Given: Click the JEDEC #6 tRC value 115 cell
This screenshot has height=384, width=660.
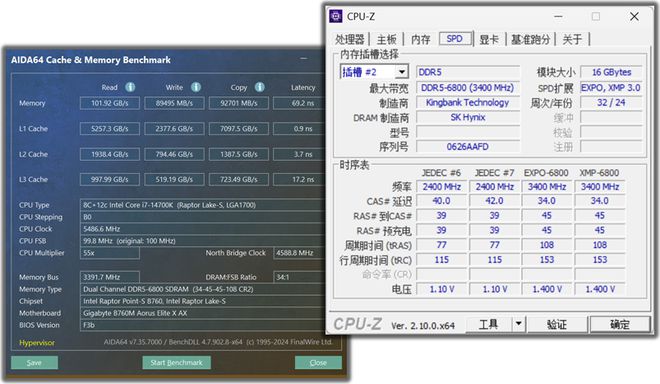Looking at the screenshot, I should click(x=442, y=260).
